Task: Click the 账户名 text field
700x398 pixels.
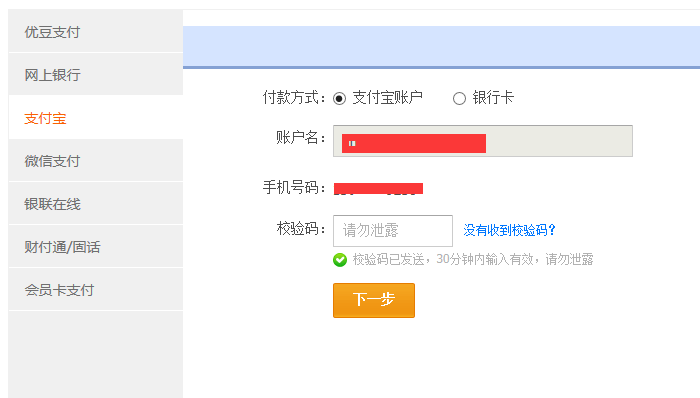Action: pos(483,141)
